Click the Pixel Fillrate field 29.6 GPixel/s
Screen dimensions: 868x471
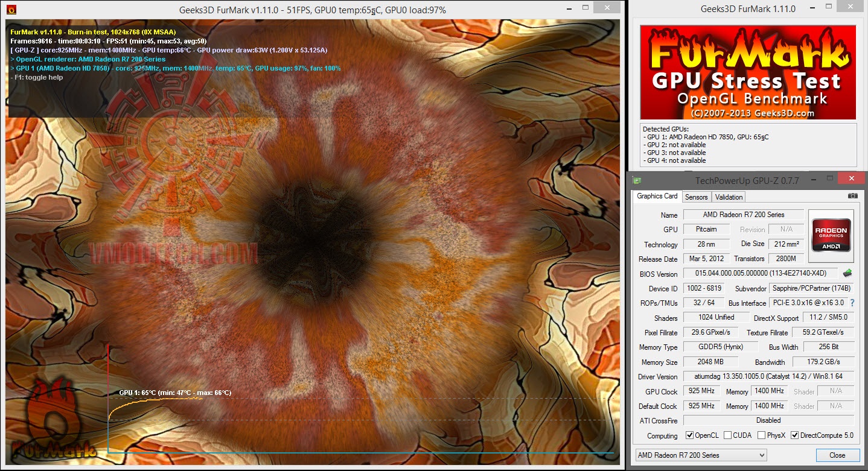(x=710, y=332)
